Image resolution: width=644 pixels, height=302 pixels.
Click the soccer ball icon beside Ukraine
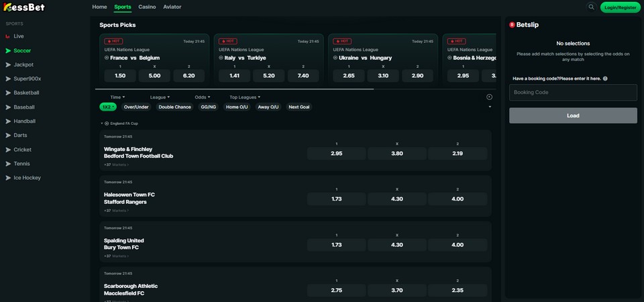point(335,58)
